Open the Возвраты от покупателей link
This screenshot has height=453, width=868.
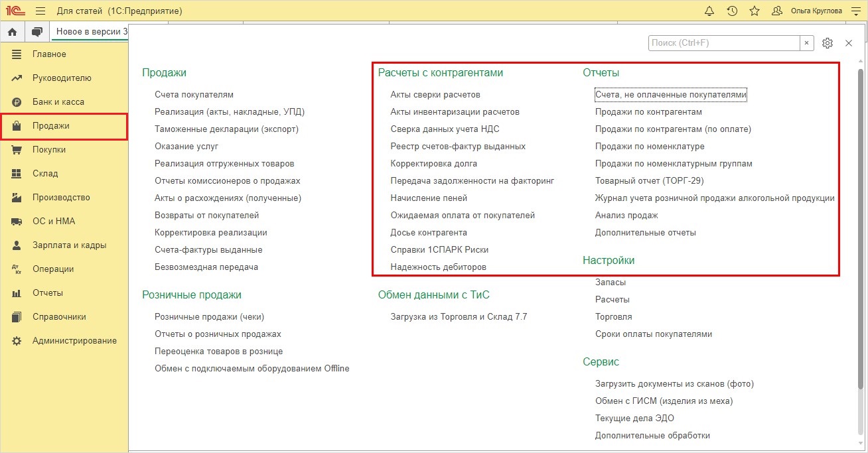207,216
